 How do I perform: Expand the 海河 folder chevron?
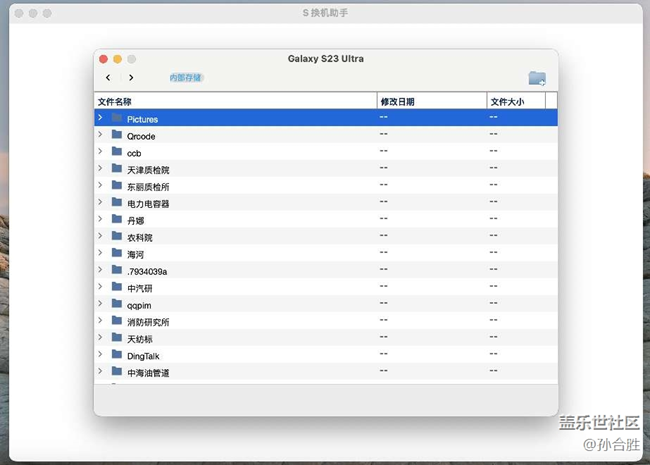coord(100,254)
